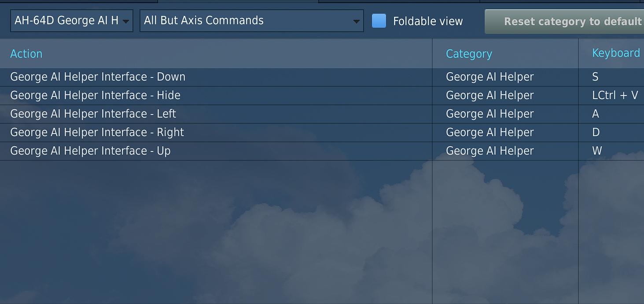Screen dimensions: 644x304
Task: Select George AI Helper Interface - Down row
Action: (x=322, y=77)
